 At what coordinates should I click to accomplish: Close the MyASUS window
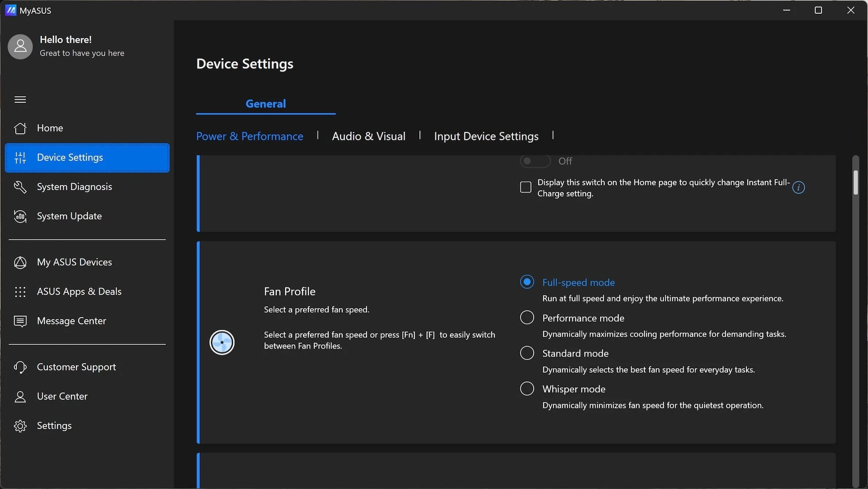click(851, 10)
